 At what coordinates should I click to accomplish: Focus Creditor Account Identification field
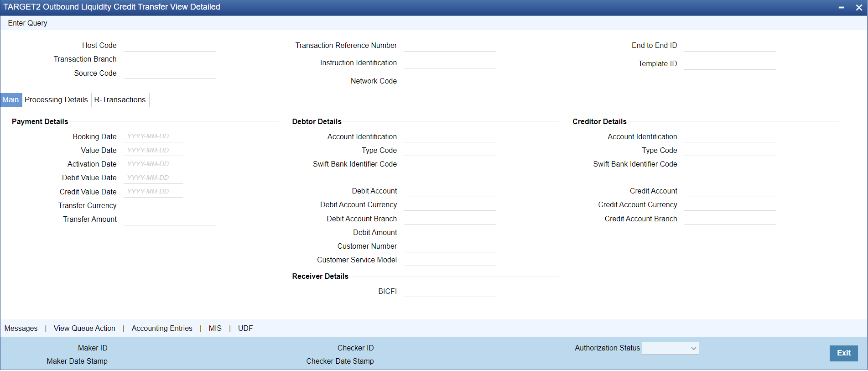pos(730,136)
